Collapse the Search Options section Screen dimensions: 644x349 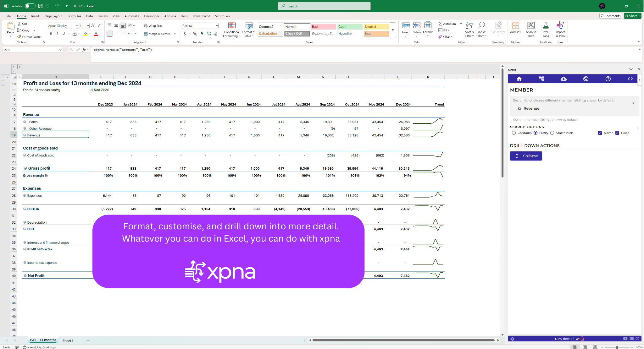pyautogui.click(x=638, y=128)
